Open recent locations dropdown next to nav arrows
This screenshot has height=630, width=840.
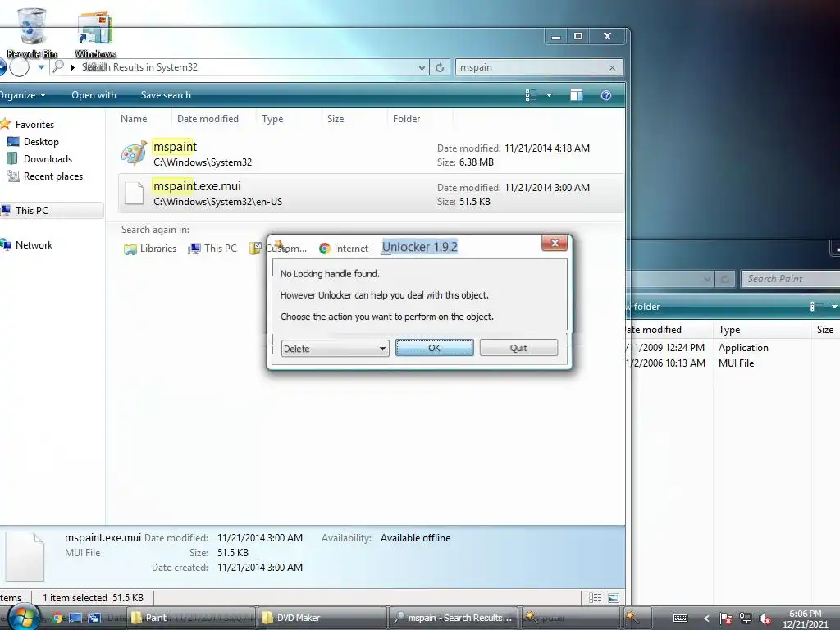(41, 67)
